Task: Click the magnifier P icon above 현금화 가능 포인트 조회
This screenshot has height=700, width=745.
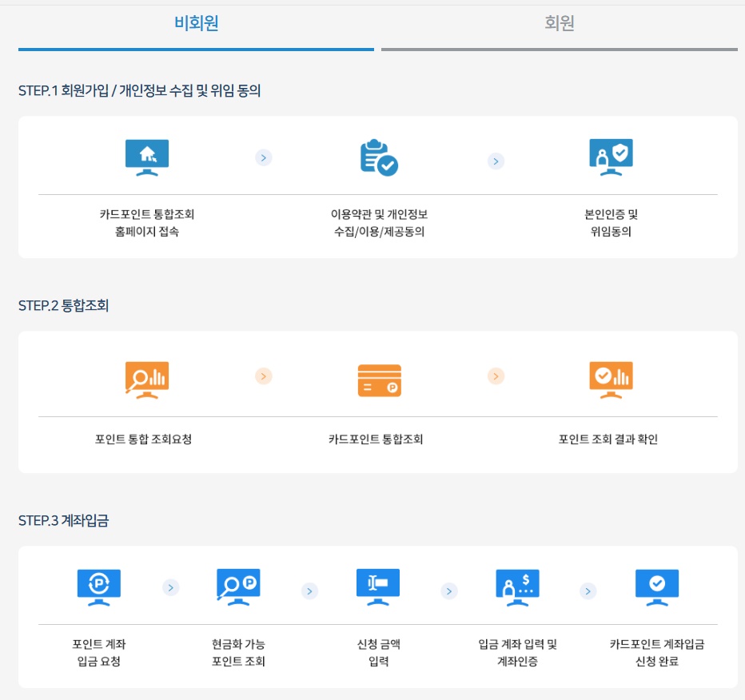Action: pyautogui.click(x=238, y=587)
